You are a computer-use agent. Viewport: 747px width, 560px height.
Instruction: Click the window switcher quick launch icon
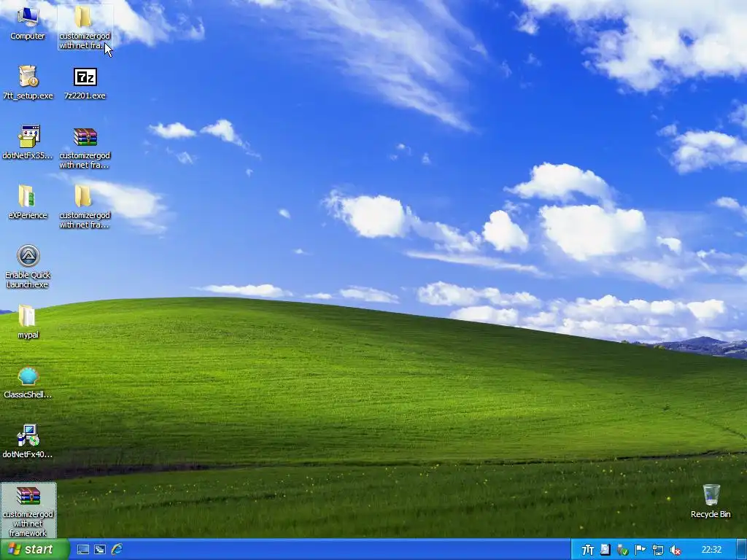[99, 550]
